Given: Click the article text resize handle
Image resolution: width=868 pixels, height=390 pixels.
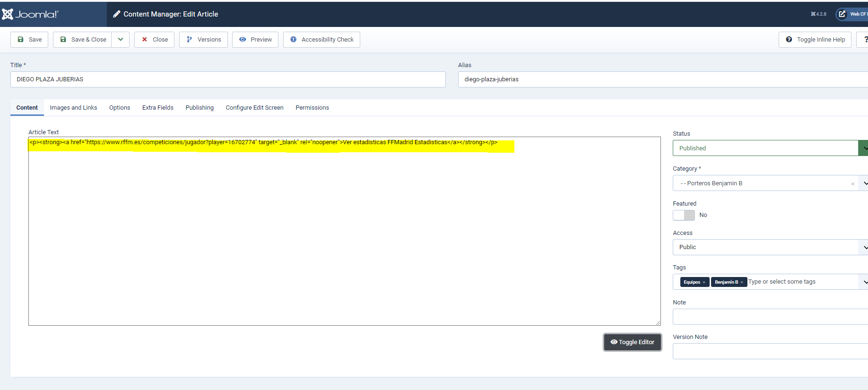Looking at the screenshot, I should 658,322.
